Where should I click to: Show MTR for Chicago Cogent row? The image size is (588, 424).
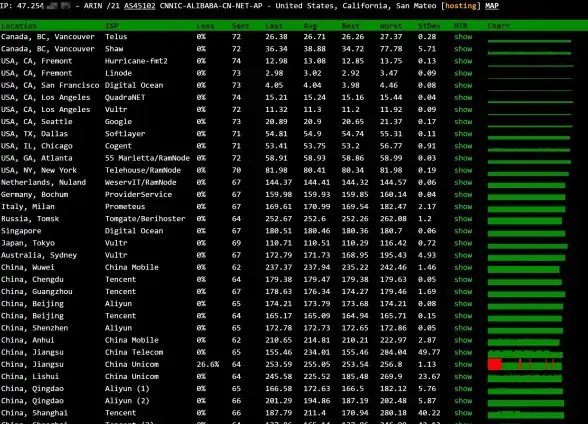[463, 146]
